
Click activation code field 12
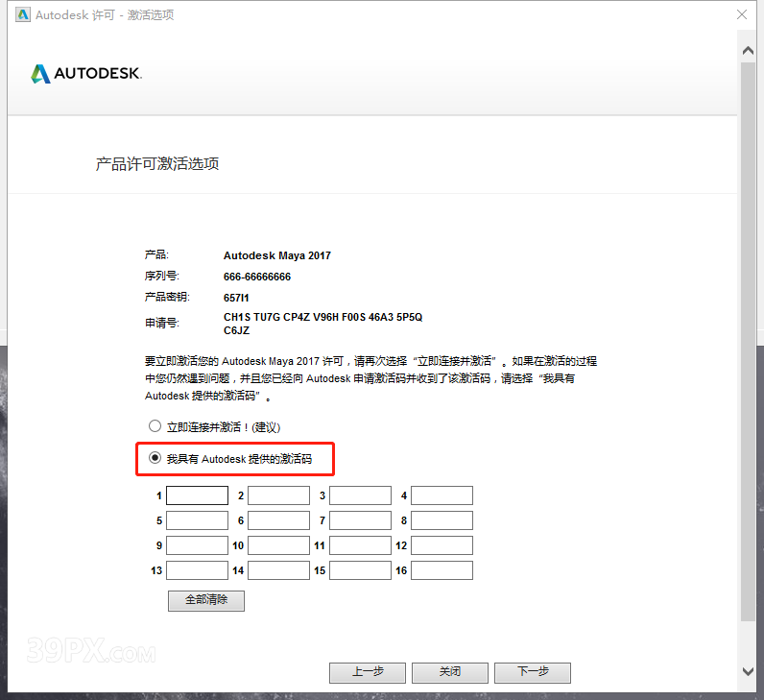point(442,545)
